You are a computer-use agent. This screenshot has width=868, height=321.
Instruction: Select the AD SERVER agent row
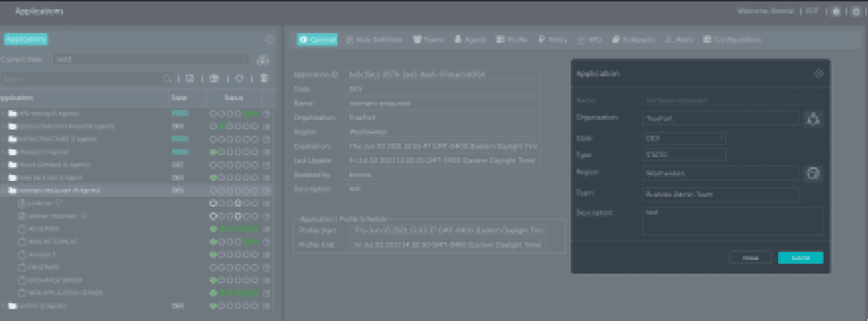[x=137, y=229]
